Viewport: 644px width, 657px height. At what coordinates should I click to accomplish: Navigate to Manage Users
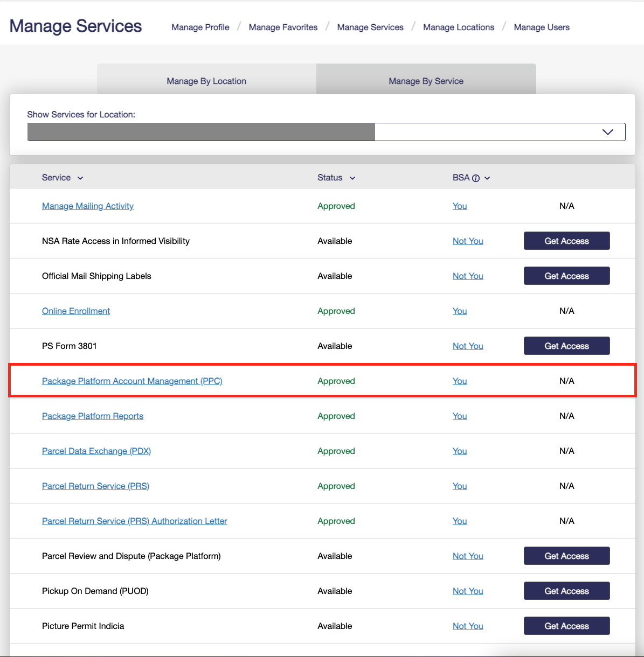[x=542, y=27]
